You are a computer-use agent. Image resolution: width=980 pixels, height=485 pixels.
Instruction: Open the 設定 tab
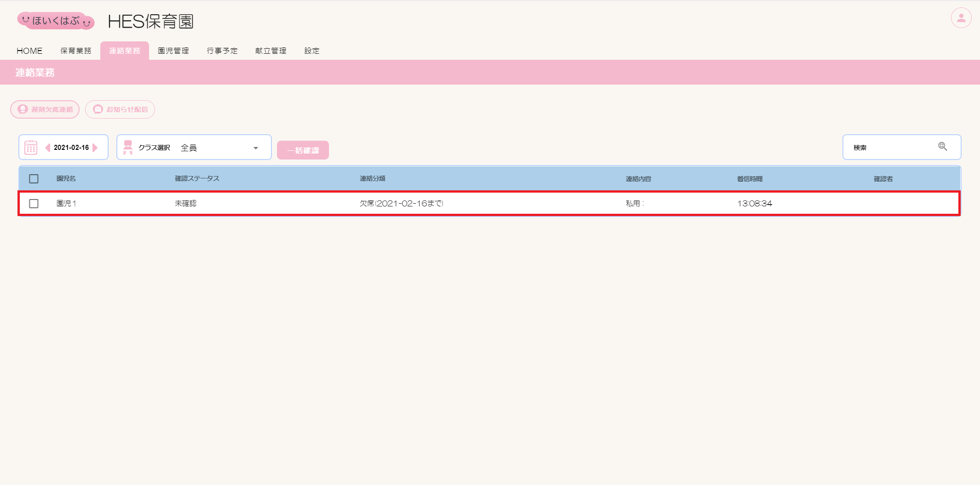click(x=312, y=51)
